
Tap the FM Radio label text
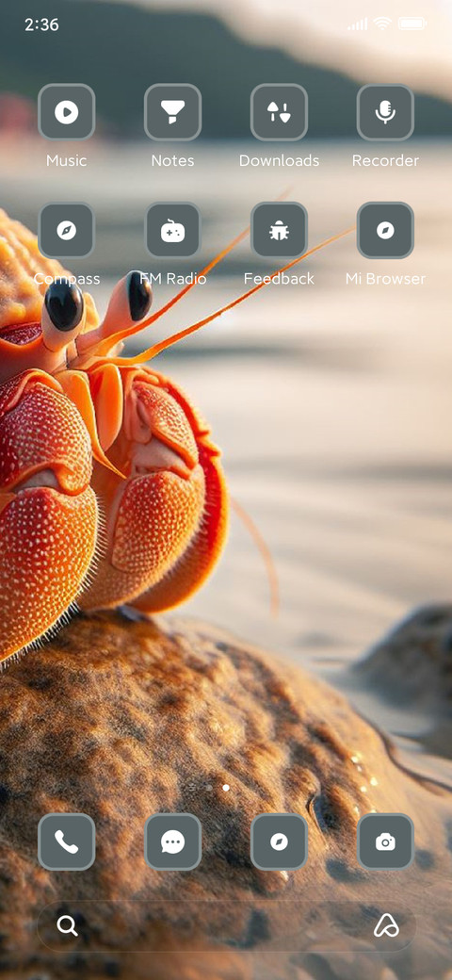click(x=173, y=279)
